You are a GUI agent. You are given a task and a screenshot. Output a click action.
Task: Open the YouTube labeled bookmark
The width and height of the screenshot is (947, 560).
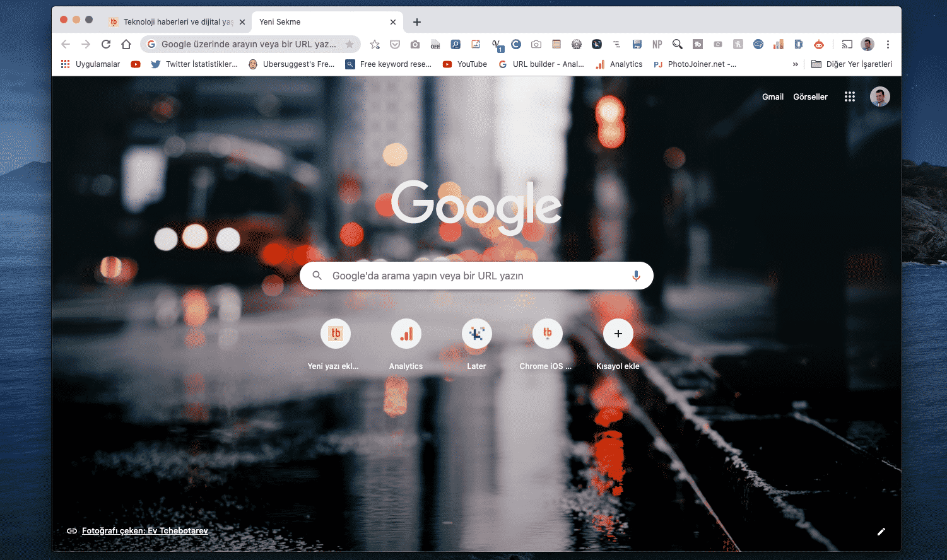[465, 64]
